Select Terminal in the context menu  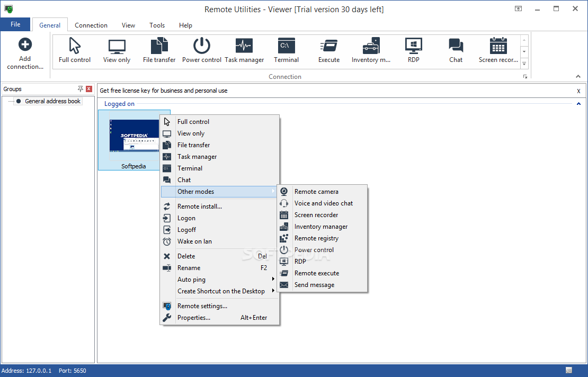click(x=220, y=168)
